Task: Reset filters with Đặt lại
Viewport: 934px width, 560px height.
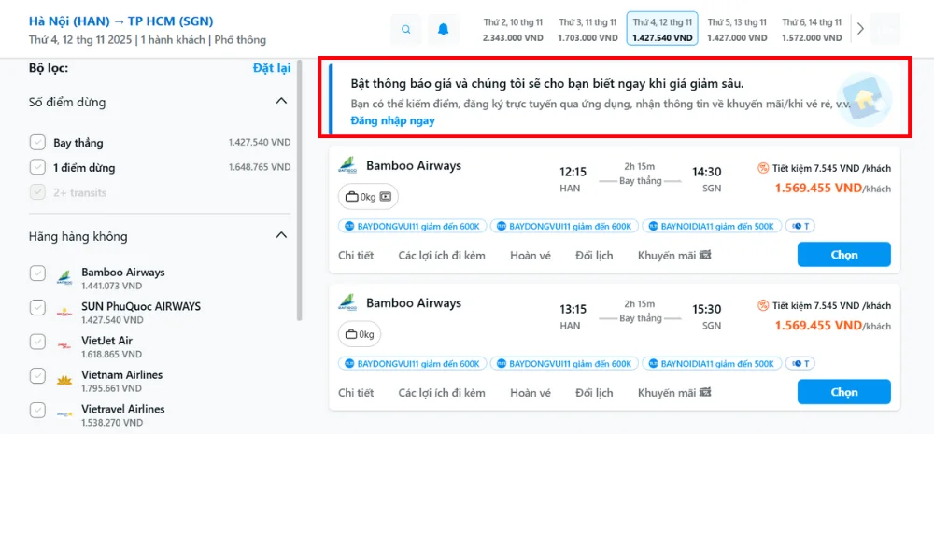Action: click(272, 68)
